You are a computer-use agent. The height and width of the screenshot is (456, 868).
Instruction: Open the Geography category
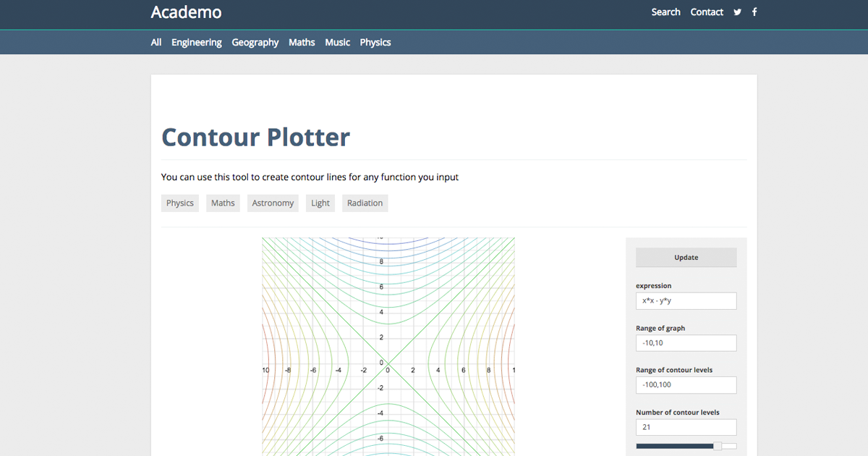point(255,43)
